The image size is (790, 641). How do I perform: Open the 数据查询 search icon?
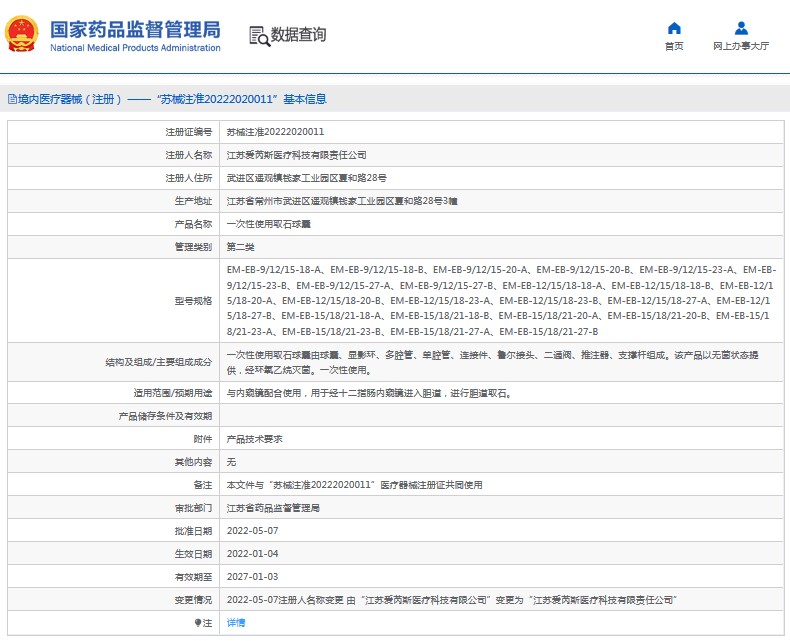259,36
